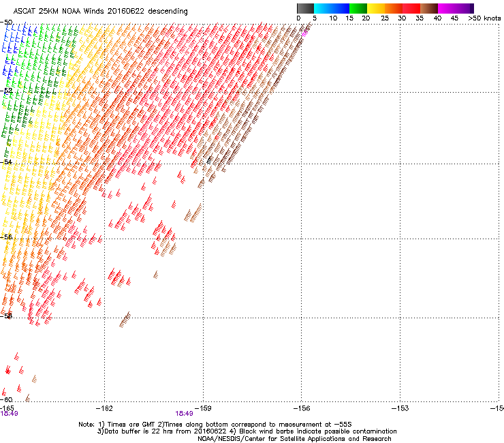Click the '-159' longitude axis label

click(x=203, y=408)
